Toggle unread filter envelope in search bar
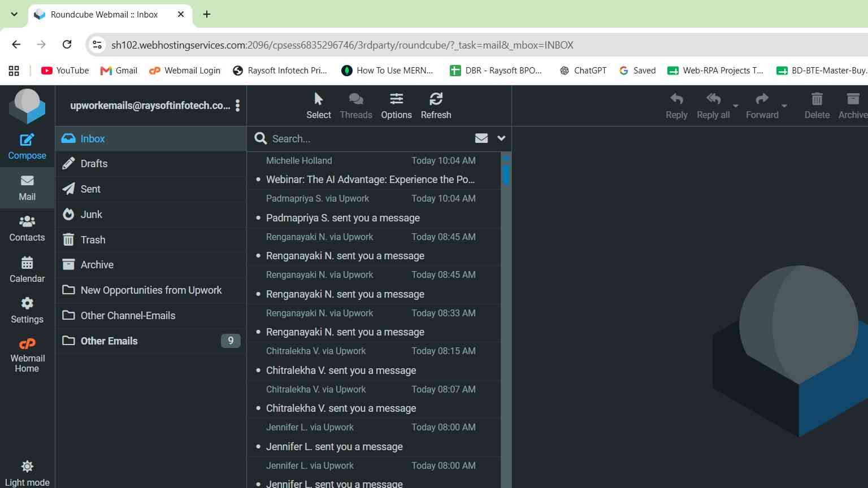The image size is (868, 488). pyautogui.click(x=481, y=138)
